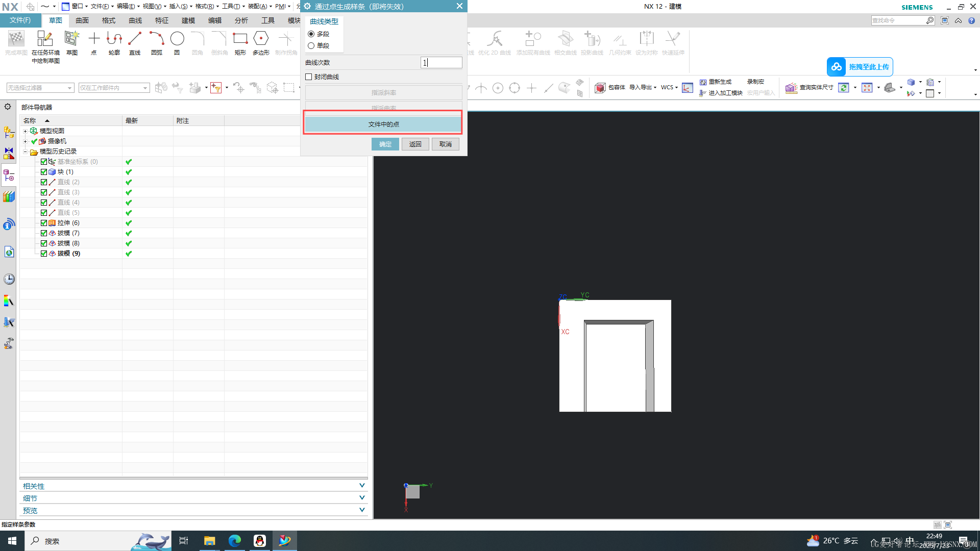Open the 仅在工作部件内 scope dropdown
The image size is (980, 551).
pos(114,88)
